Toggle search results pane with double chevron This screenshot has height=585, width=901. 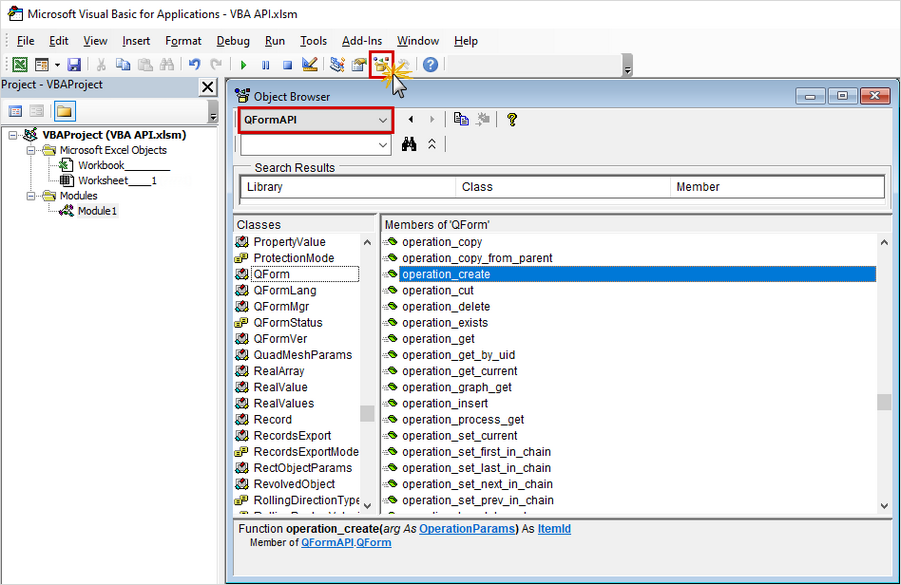[x=432, y=144]
